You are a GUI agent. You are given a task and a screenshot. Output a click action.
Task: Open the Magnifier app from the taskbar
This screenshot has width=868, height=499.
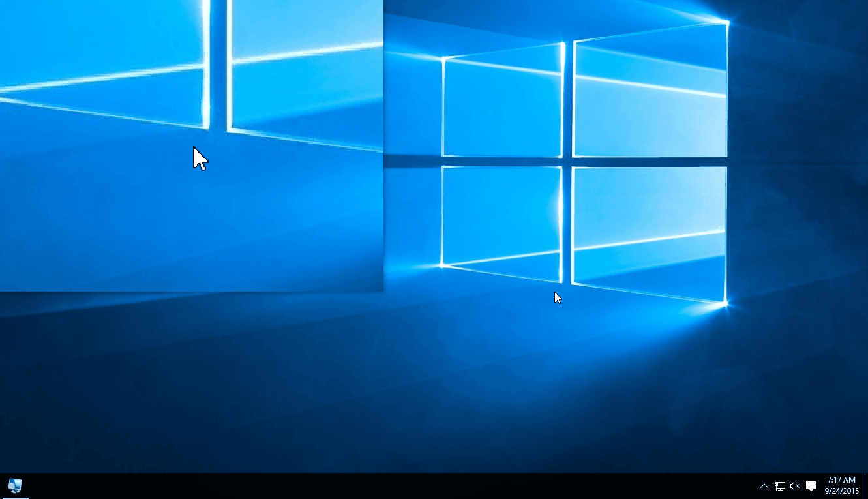pyautogui.click(x=14, y=486)
